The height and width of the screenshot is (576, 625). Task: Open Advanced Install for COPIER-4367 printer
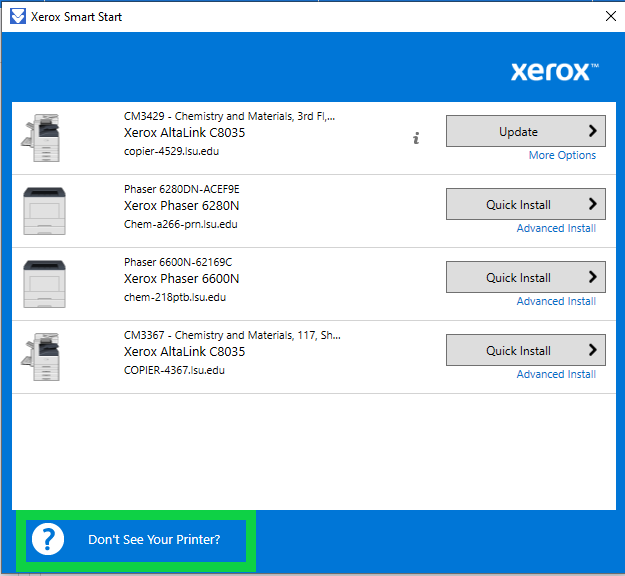click(556, 375)
